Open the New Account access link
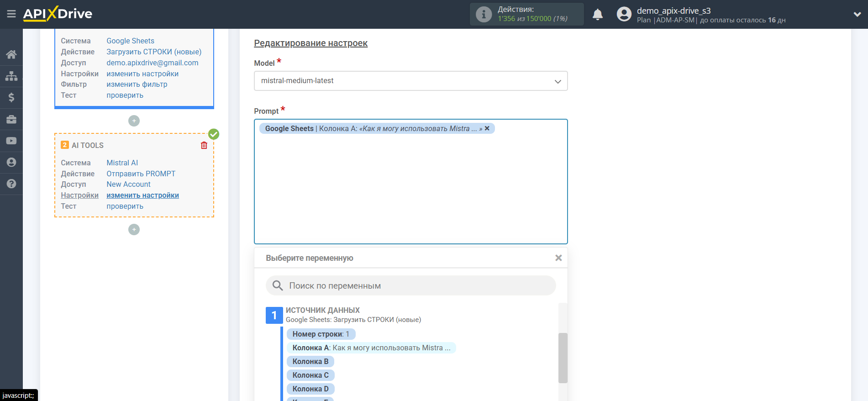This screenshot has width=868, height=401. [x=128, y=184]
